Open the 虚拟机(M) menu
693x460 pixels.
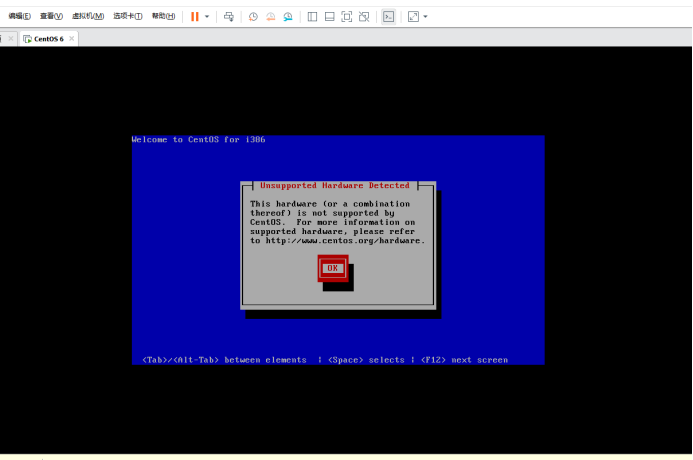point(88,16)
